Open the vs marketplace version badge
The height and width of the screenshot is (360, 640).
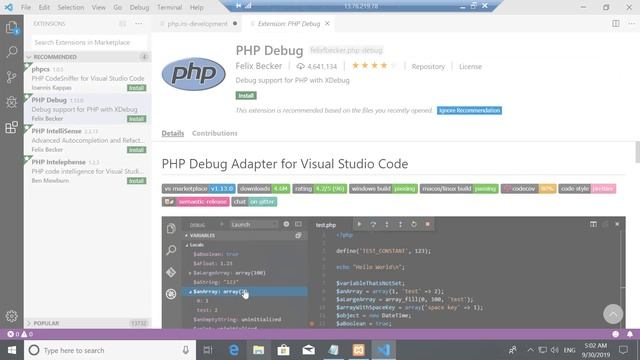tap(198, 189)
